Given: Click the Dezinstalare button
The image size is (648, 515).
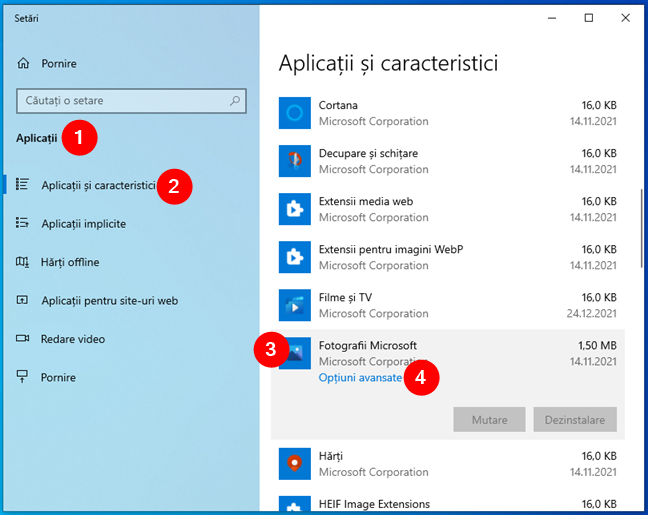Looking at the screenshot, I should (x=575, y=420).
